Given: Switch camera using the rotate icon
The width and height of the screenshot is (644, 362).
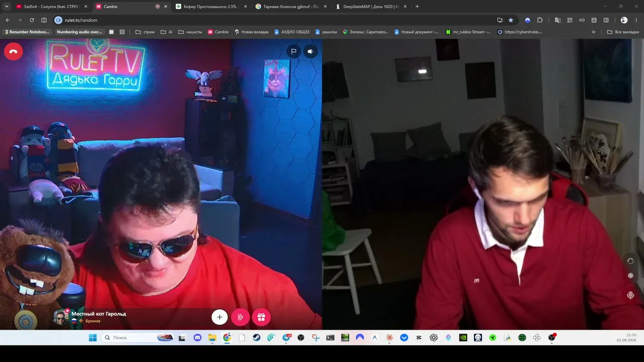Looking at the screenshot, I should click(630, 261).
